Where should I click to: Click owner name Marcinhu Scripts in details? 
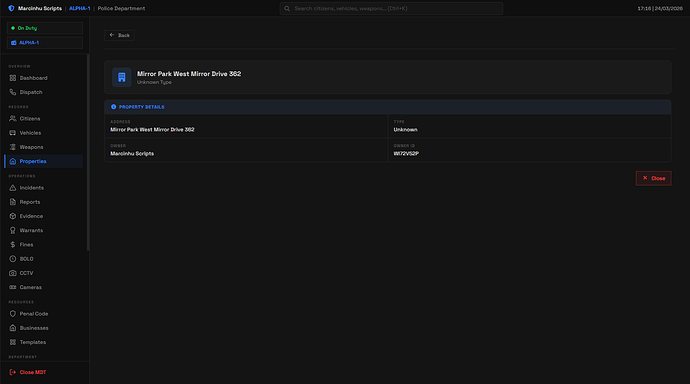(132, 154)
